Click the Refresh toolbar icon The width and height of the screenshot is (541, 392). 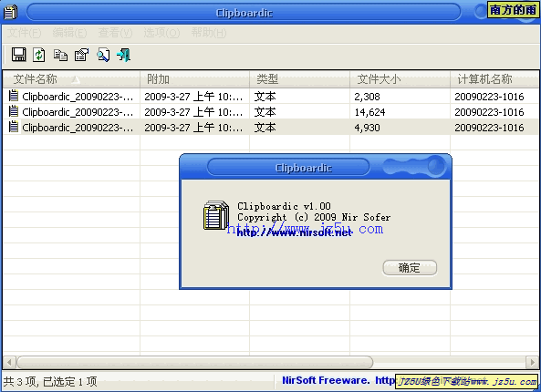(39, 55)
